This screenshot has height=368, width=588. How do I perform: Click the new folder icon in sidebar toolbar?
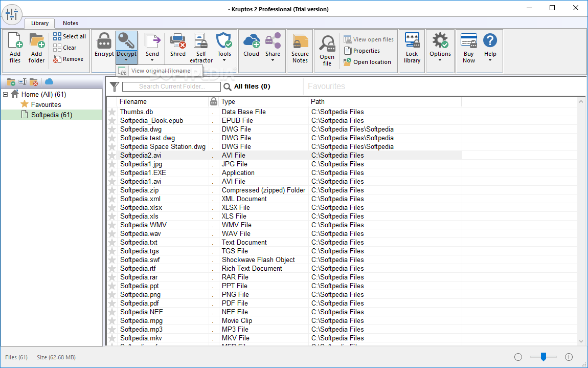[11, 82]
